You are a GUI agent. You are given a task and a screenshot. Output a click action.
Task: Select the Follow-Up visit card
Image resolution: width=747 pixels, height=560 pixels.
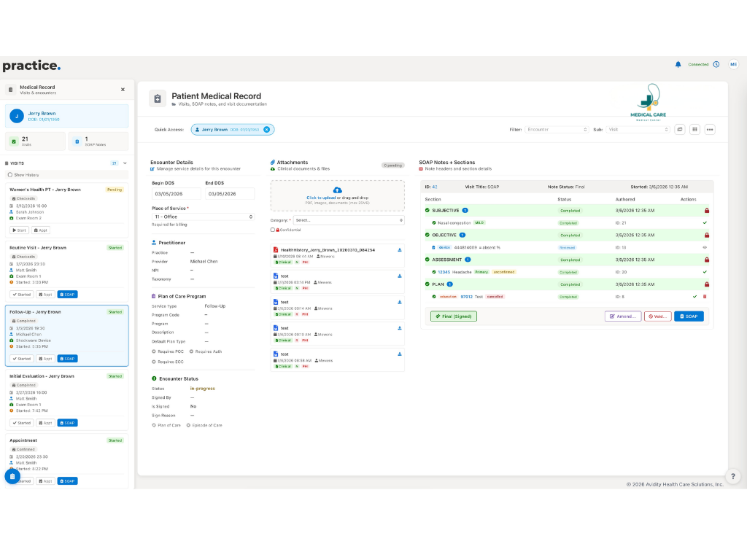tap(66, 335)
